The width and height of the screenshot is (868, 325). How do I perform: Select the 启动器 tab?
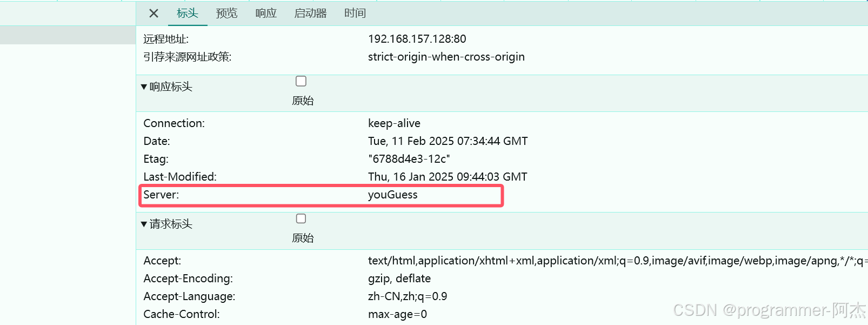[x=310, y=13]
